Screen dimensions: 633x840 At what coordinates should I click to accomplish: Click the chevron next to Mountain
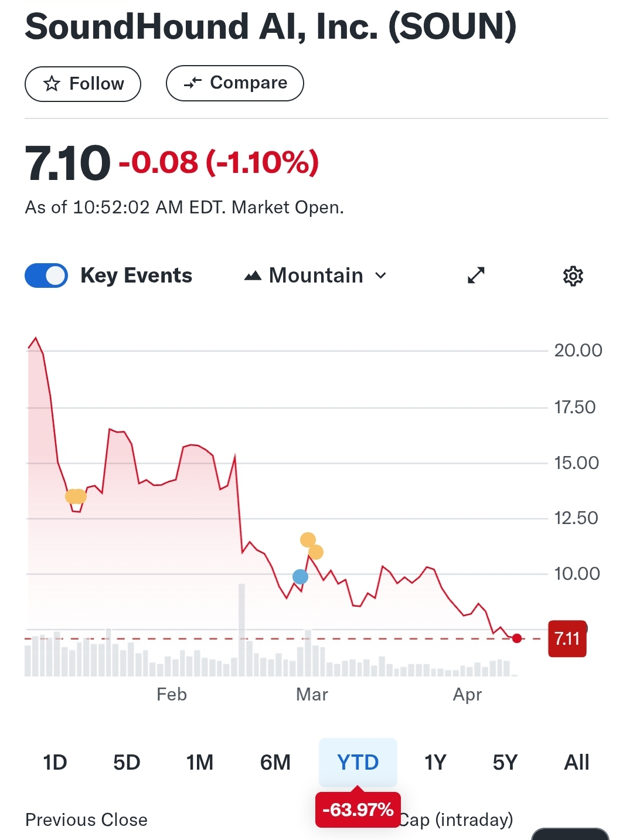tap(381, 276)
